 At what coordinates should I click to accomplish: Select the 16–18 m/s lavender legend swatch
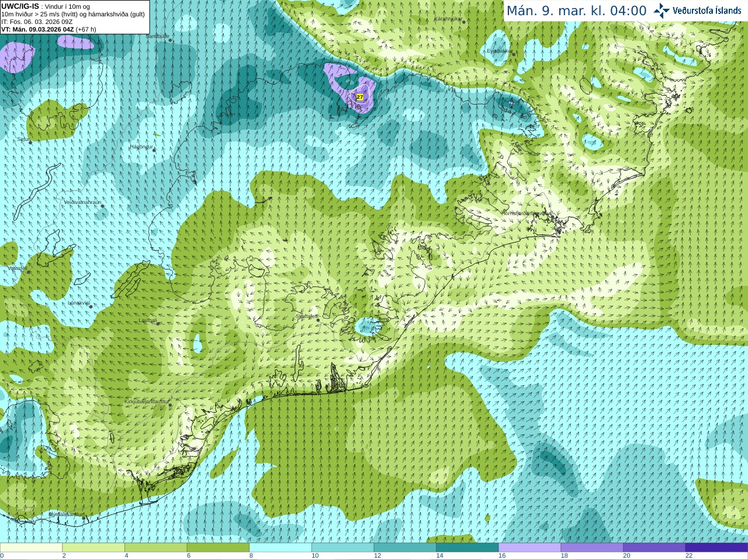tap(529, 548)
